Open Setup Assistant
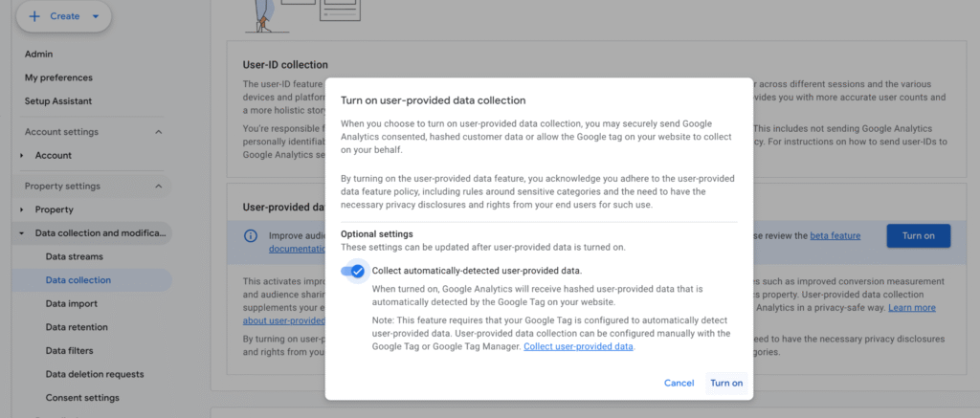 click(x=58, y=101)
